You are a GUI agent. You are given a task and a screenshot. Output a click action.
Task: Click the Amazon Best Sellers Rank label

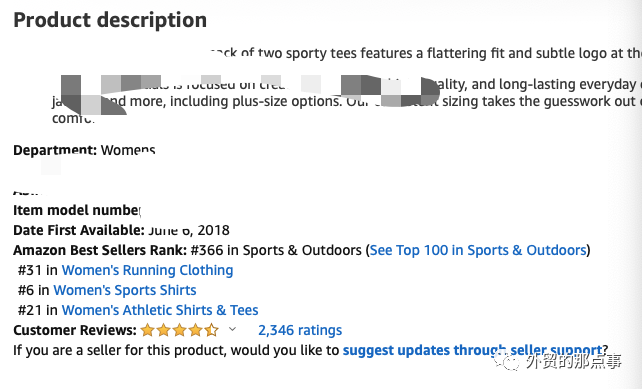click(x=100, y=250)
